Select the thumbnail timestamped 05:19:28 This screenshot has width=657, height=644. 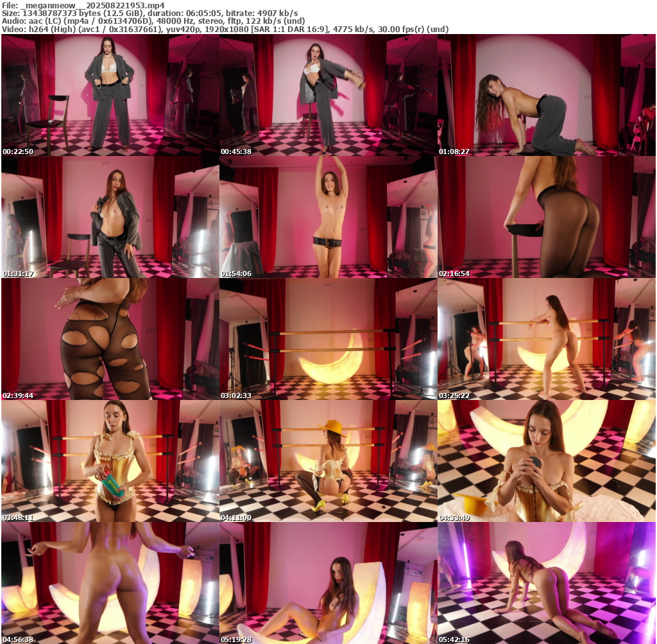click(328, 583)
